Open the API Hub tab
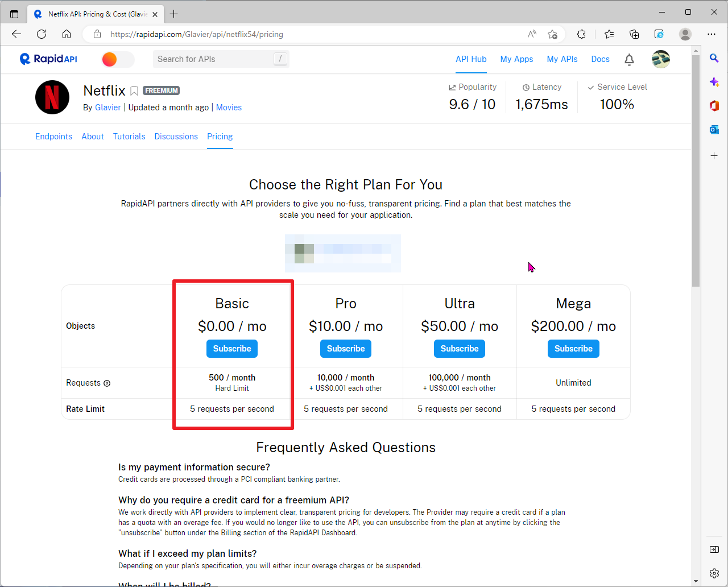This screenshot has width=728, height=587. tap(471, 59)
